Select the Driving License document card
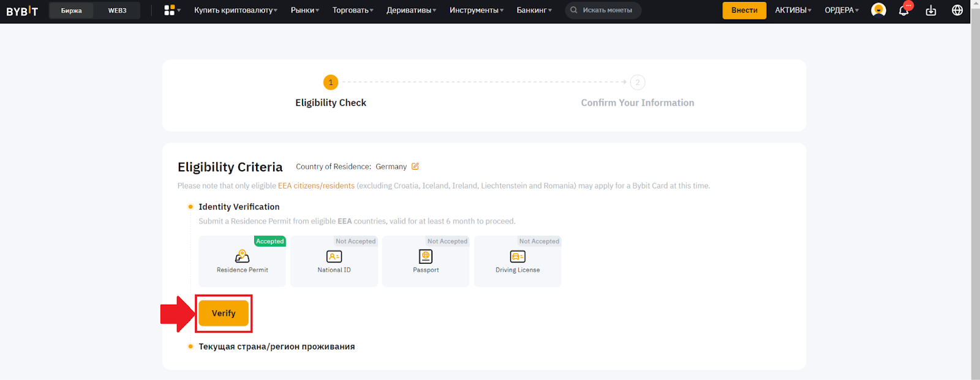The image size is (980, 380). click(518, 261)
